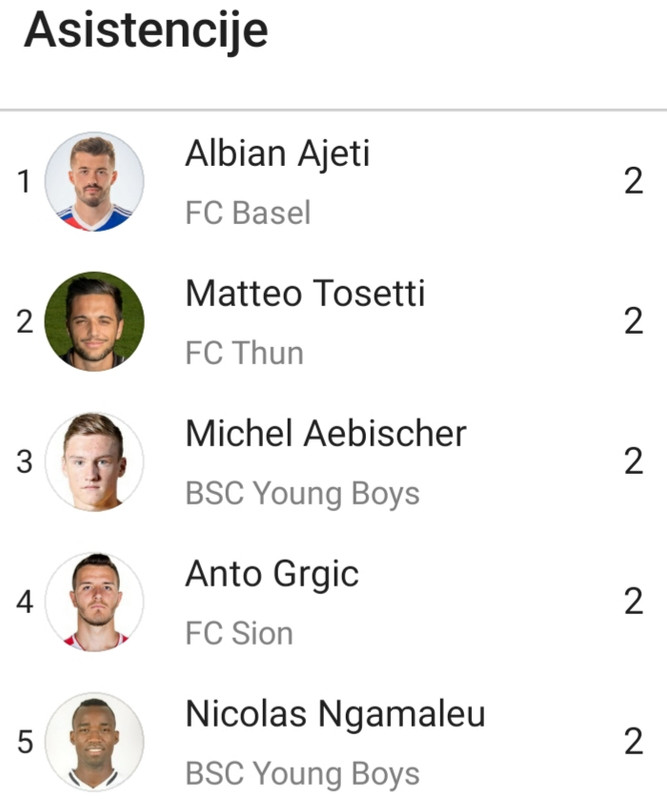Click rank number 3 beside Aebischer
The image size is (667, 800).
pyautogui.click(x=24, y=462)
